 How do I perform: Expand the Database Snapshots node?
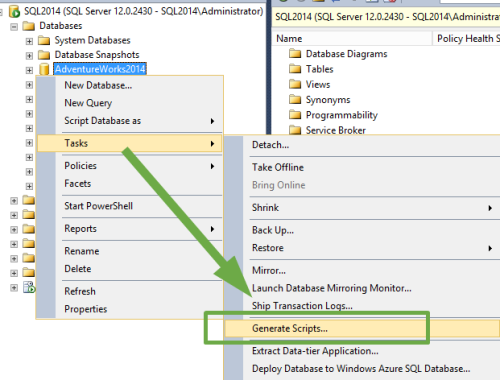(x=29, y=56)
